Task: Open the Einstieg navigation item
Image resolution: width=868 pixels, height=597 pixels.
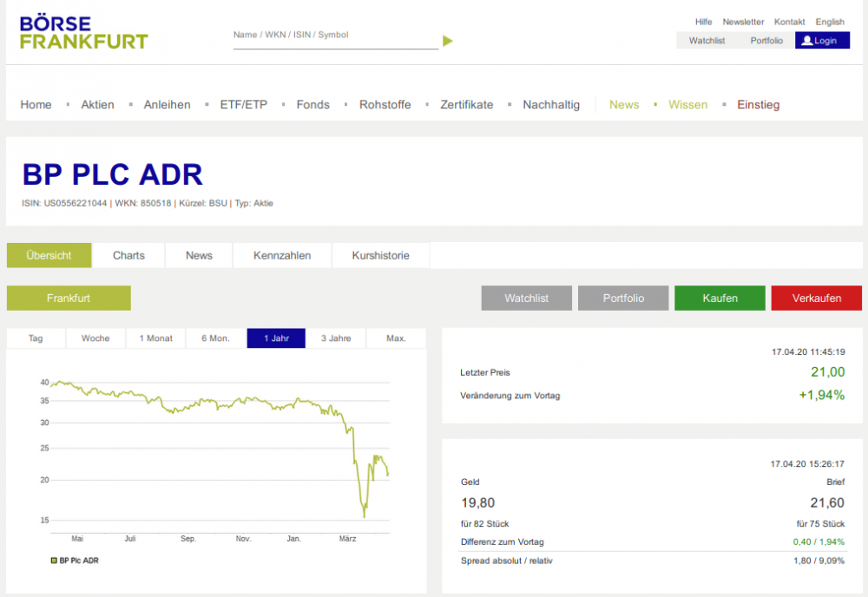Action: click(x=758, y=105)
